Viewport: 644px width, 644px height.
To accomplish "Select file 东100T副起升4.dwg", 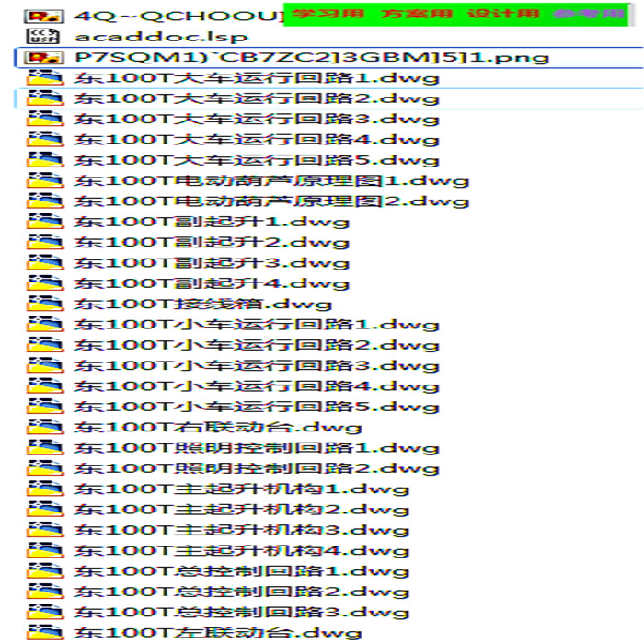I will point(211,283).
